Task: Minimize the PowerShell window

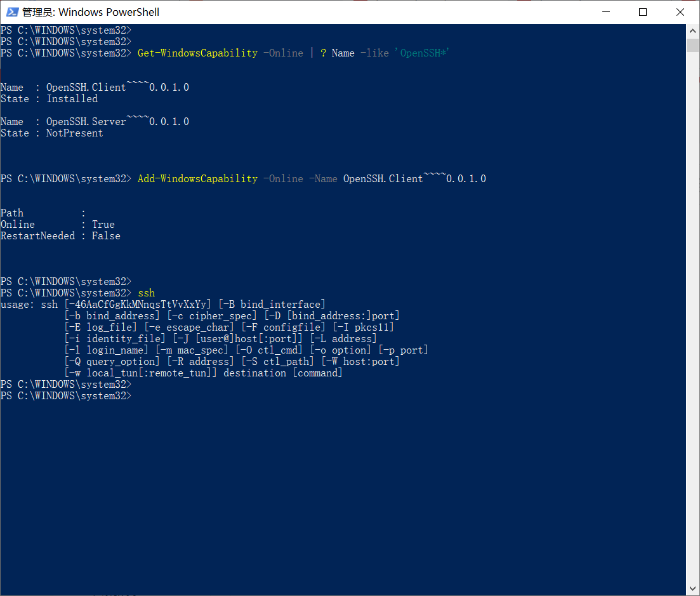Action: click(x=605, y=11)
